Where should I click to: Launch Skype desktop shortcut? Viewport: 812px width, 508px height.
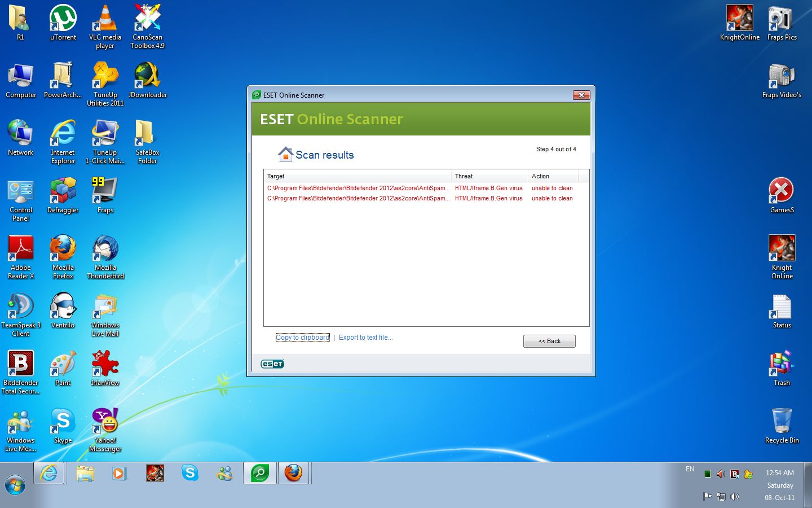pyautogui.click(x=63, y=426)
